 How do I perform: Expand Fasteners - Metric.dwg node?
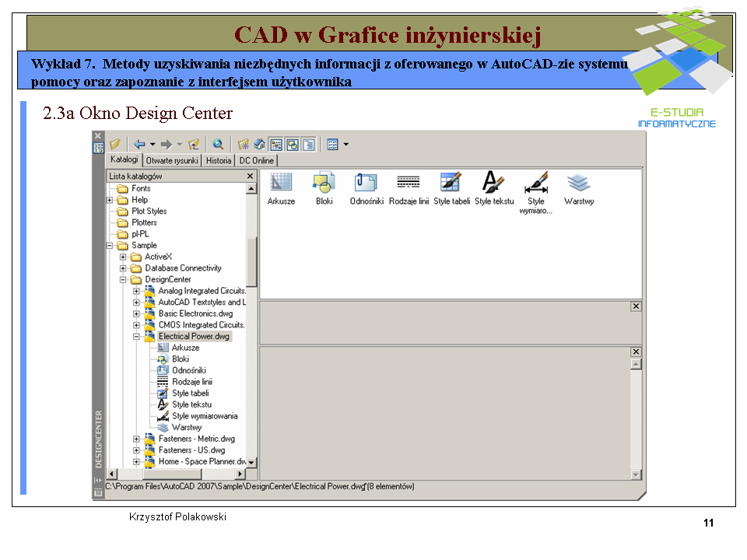point(136,439)
